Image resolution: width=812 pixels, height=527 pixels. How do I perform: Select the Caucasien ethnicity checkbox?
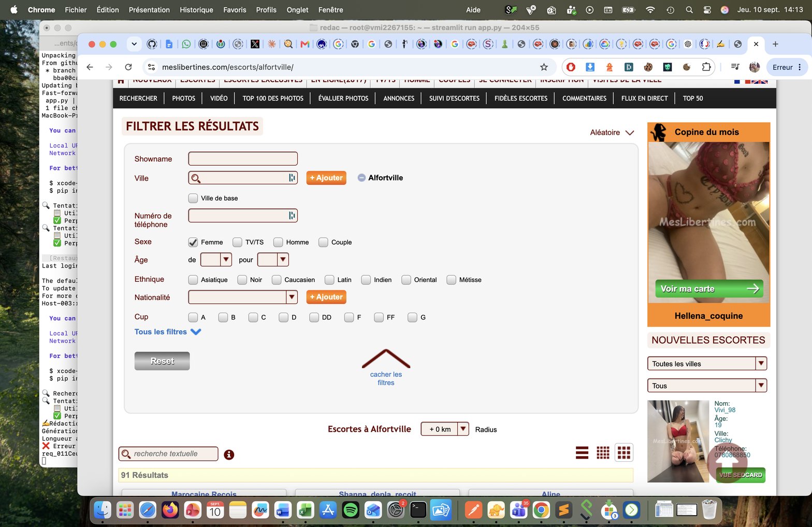[277, 280]
